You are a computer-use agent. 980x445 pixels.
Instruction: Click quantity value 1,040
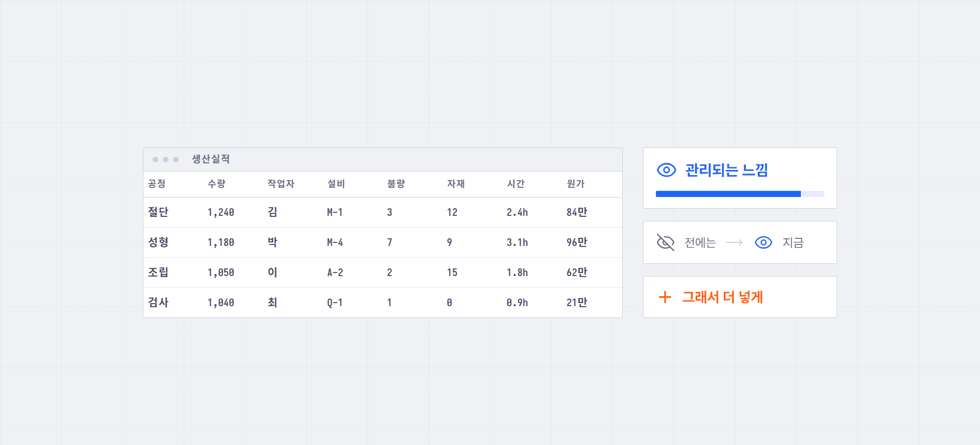pos(221,303)
